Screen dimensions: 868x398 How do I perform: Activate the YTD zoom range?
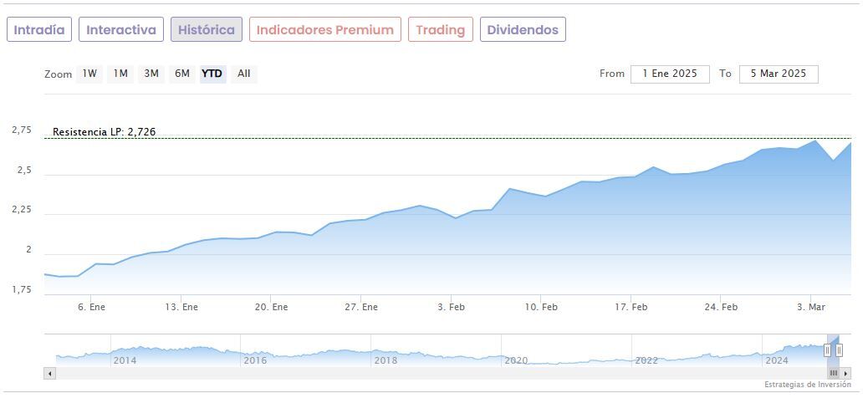212,74
